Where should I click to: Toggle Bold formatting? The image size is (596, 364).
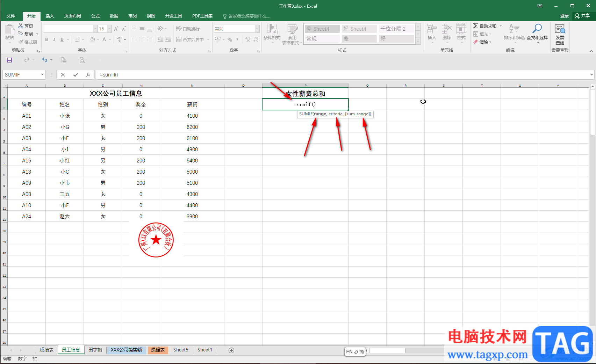tap(46, 39)
